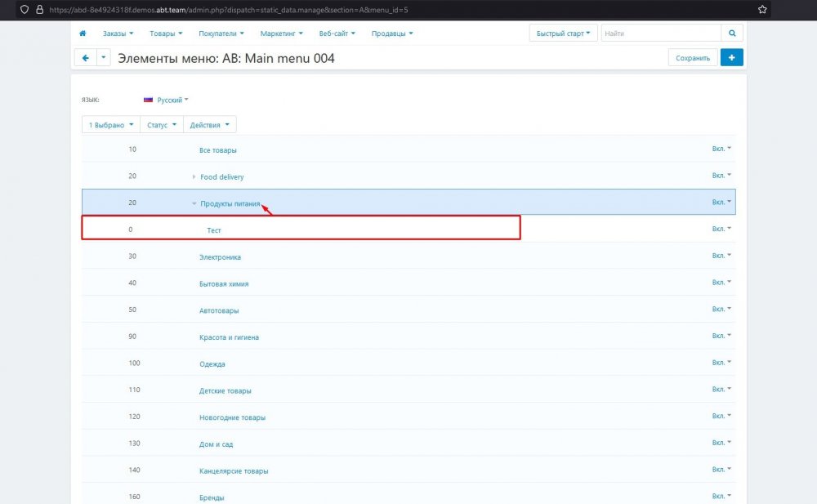
Task: Open the 1 Выбрано selection dropdown
Action: [110, 125]
